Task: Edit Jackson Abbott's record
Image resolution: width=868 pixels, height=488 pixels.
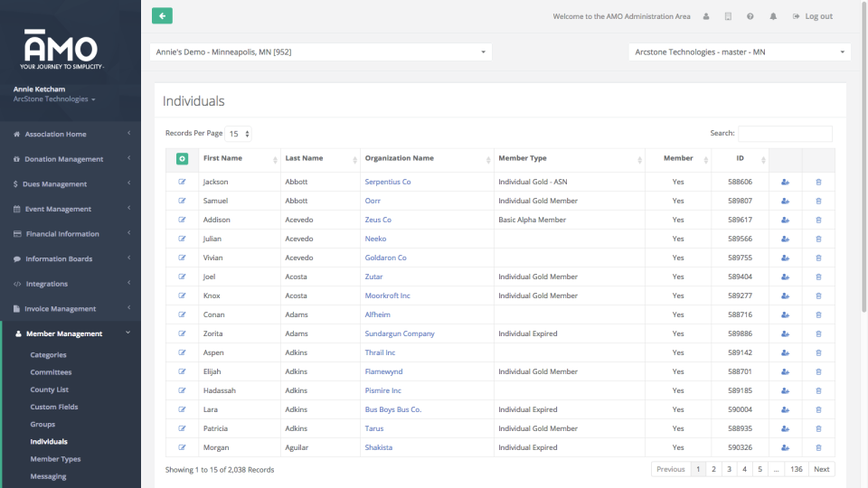Action: tap(182, 182)
